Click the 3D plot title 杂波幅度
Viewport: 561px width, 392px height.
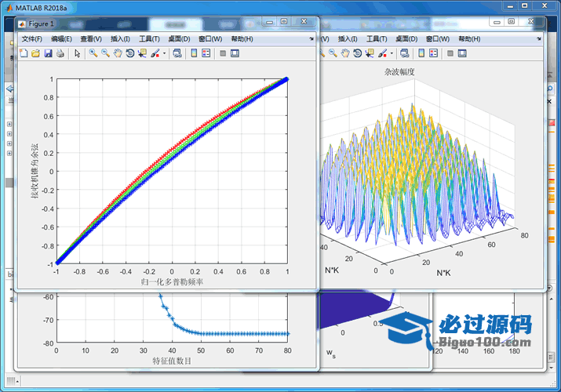pos(399,72)
